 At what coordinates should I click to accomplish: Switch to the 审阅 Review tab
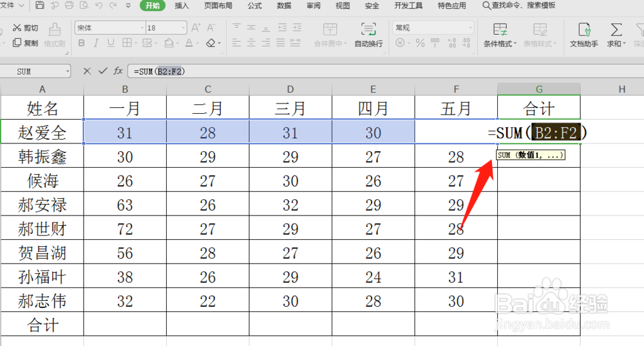click(x=314, y=5)
